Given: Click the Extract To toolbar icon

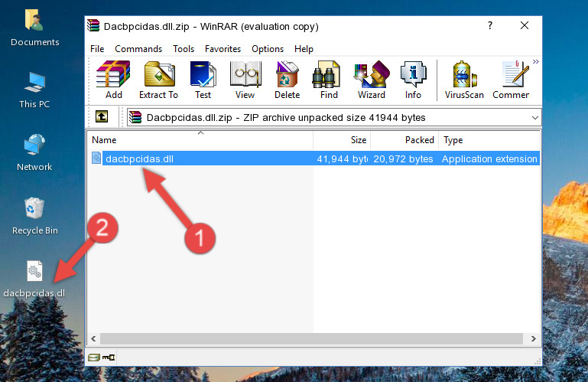Looking at the screenshot, I should [x=158, y=80].
